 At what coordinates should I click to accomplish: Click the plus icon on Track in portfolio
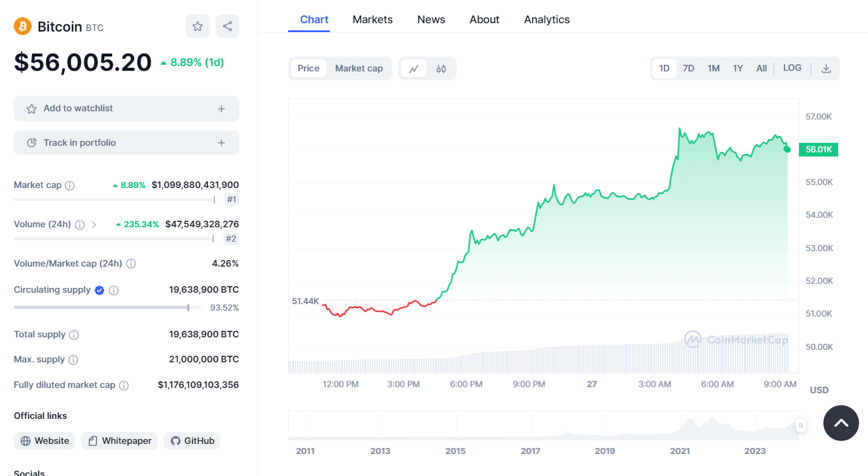[x=221, y=143]
